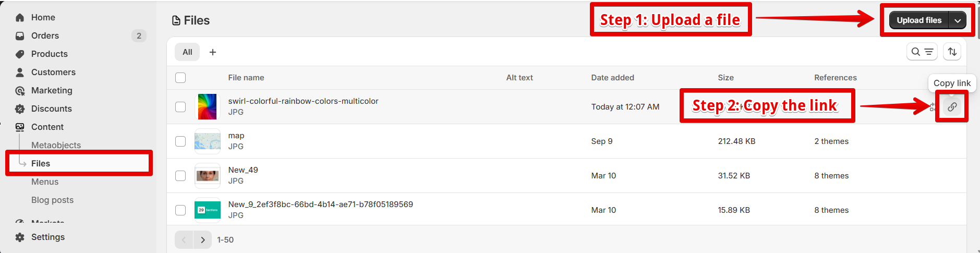The height and width of the screenshot is (253, 980).
Task: Open the New_49 file thumbnail
Action: click(x=207, y=176)
